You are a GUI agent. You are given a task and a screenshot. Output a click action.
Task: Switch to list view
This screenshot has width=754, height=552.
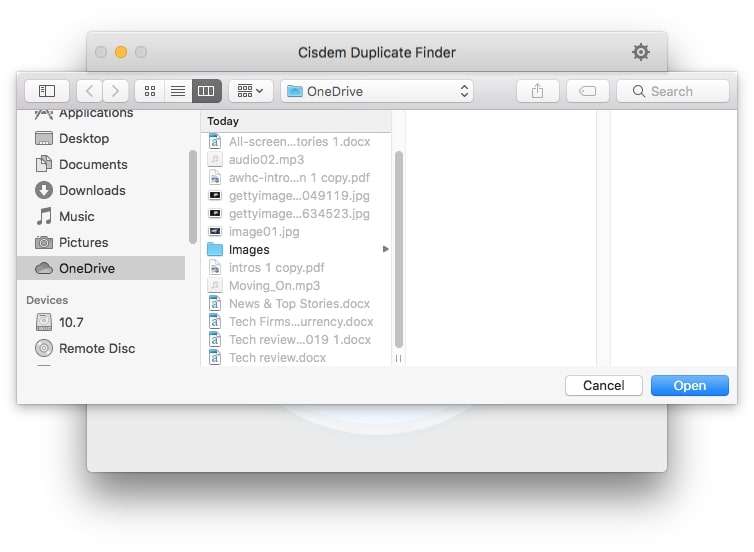click(178, 91)
